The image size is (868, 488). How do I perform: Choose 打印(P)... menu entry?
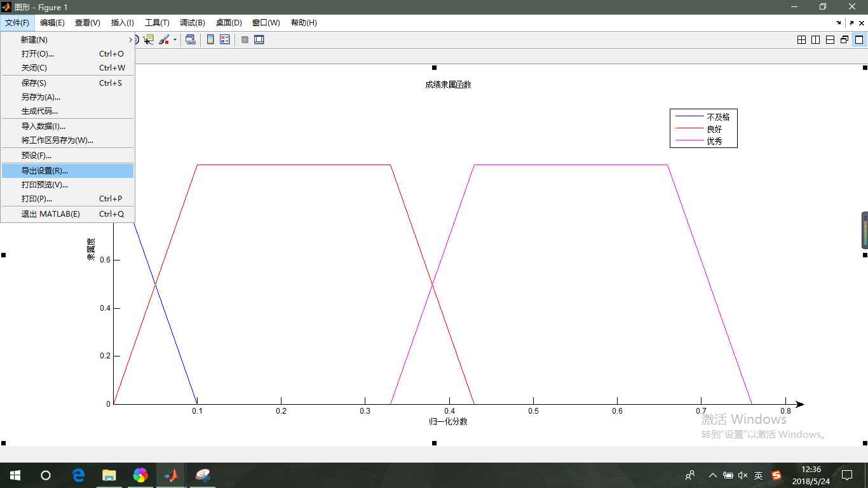[x=67, y=199]
